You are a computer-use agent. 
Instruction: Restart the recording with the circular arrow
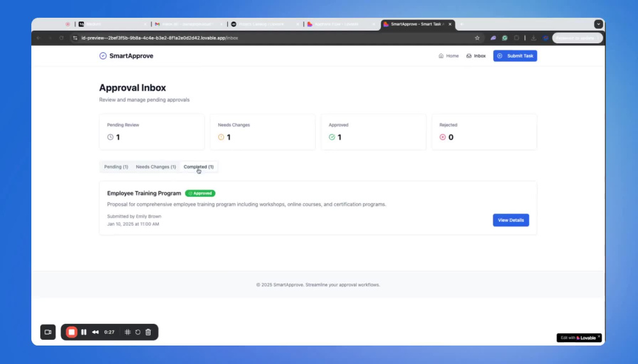pyautogui.click(x=138, y=332)
